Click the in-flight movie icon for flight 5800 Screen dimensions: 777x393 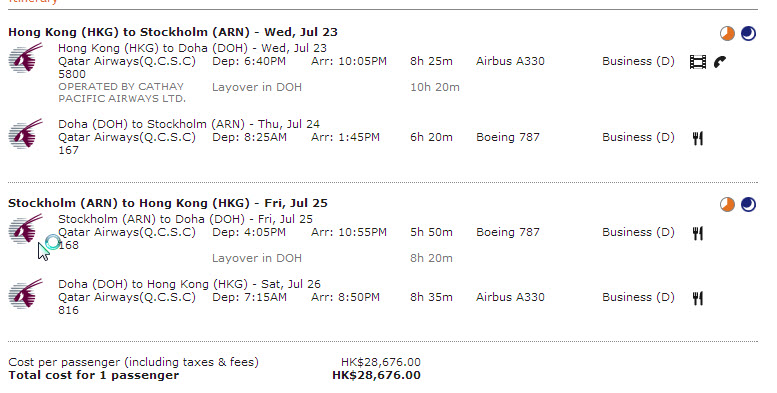[x=698, y=62]
